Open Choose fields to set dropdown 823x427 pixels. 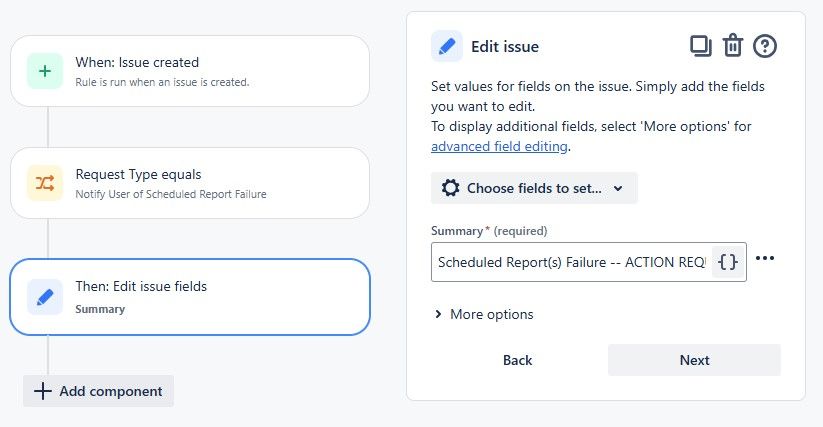534,188
